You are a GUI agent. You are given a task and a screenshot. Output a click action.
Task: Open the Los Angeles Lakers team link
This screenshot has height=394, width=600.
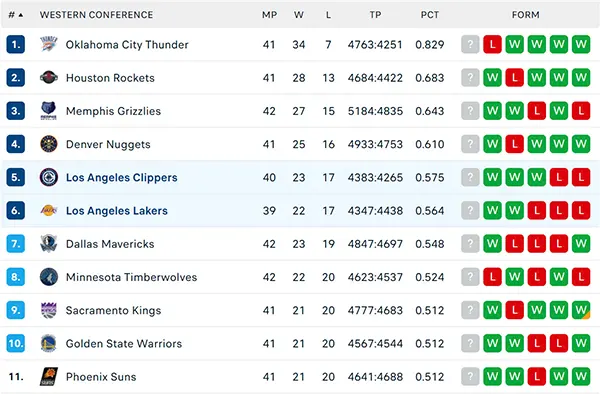(117, 210)
